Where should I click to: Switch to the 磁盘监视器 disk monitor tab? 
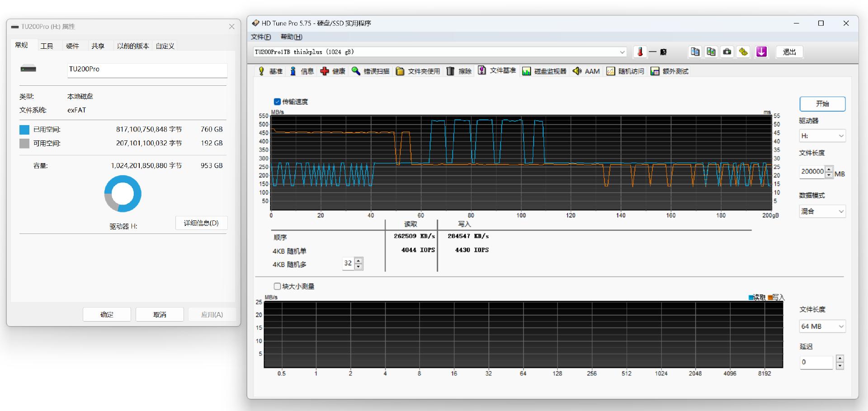[544, 71]
